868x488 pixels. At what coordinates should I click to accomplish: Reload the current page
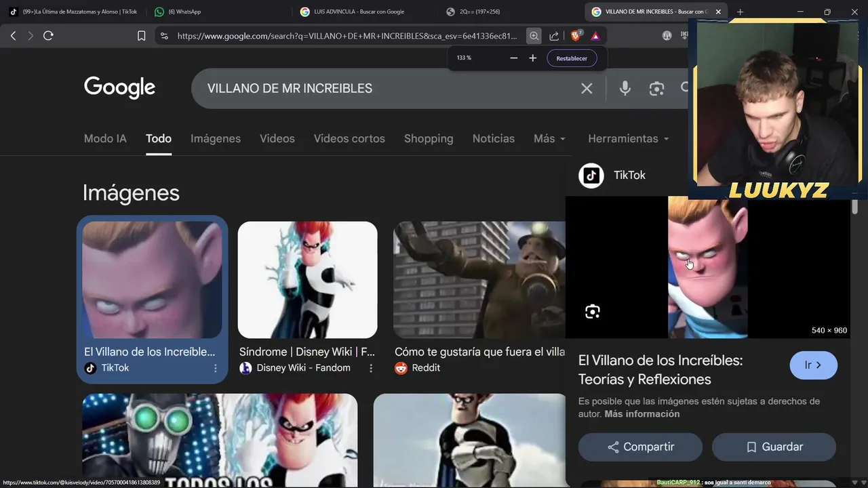click(x=48, y=36)
